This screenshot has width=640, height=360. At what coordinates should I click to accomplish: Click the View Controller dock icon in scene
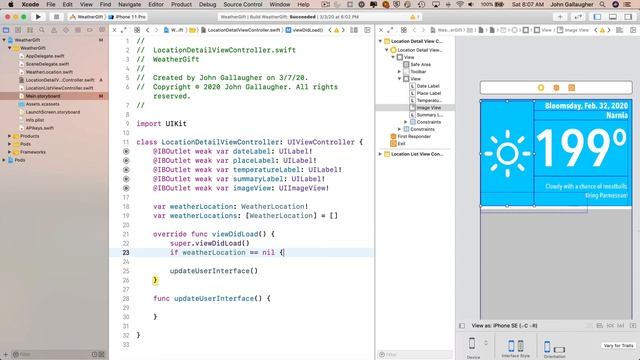tap(541, 87)
